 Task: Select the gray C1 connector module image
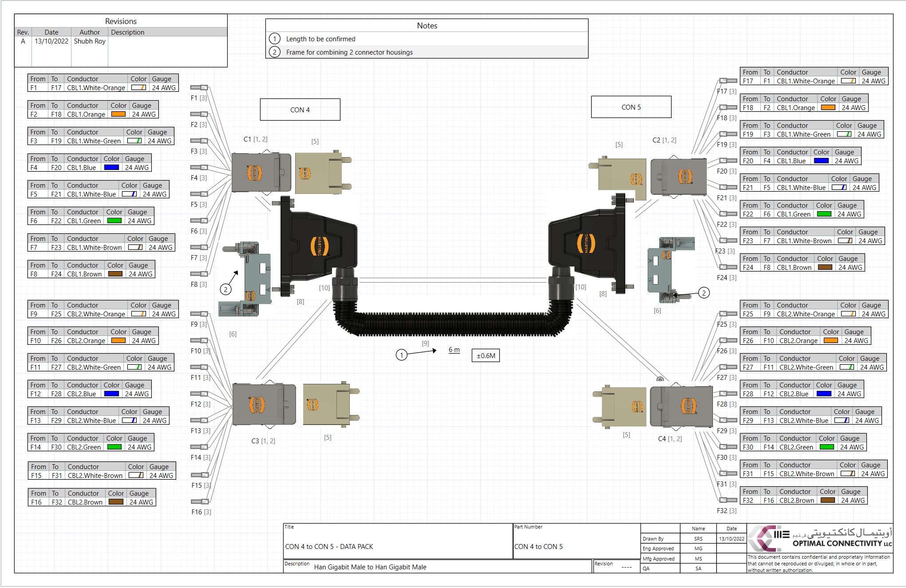point(261,172)
